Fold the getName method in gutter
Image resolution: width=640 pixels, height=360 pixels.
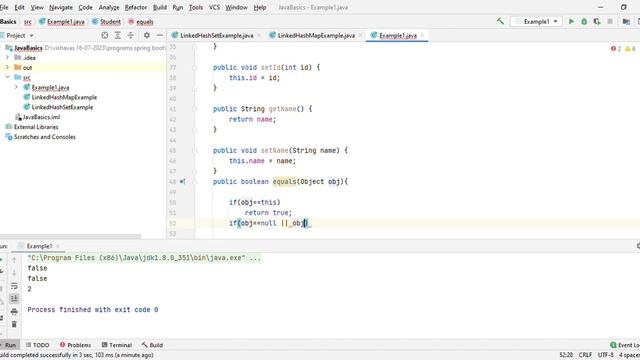coord(195,109)
